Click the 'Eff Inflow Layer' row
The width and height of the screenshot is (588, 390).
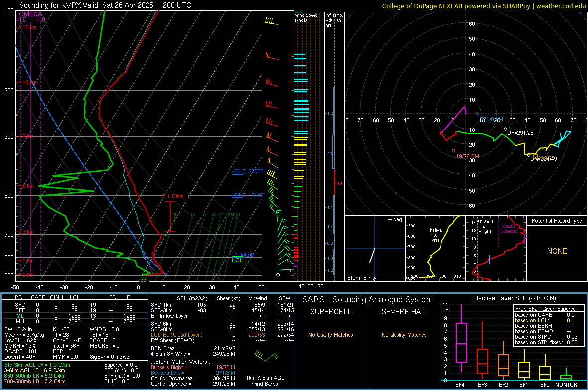[x=222, y=316]
